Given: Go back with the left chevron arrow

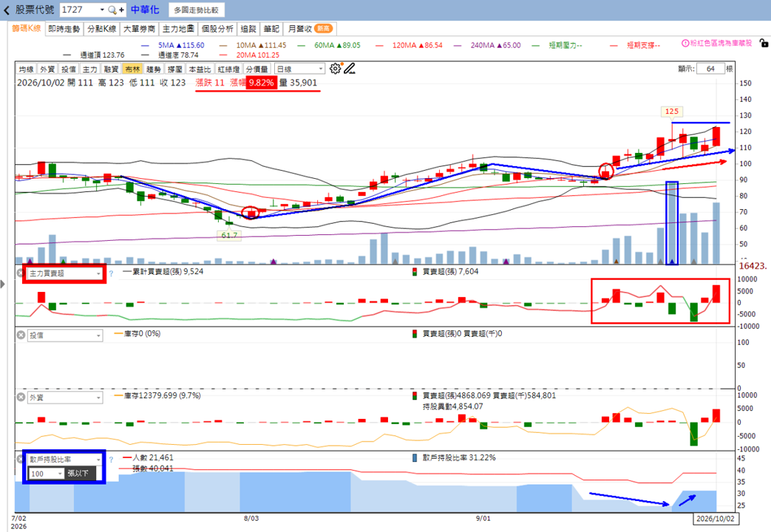Looking at the screenshot, I should tap(7, 10).
